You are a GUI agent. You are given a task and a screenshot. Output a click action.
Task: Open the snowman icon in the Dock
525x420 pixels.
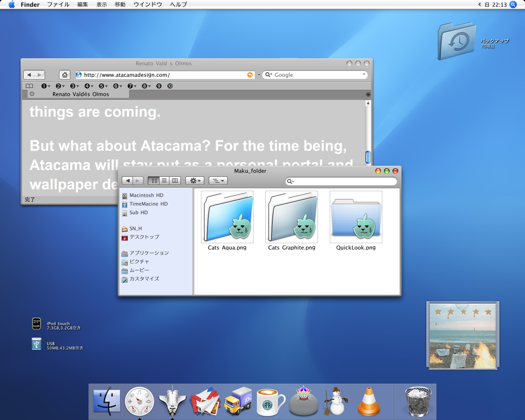click(x=336, y=401)
